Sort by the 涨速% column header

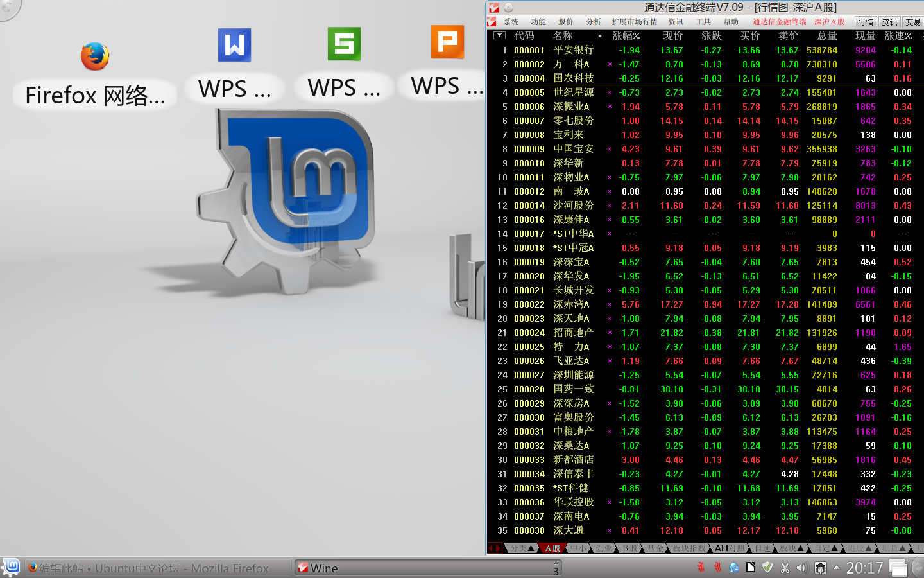(898, 36)
